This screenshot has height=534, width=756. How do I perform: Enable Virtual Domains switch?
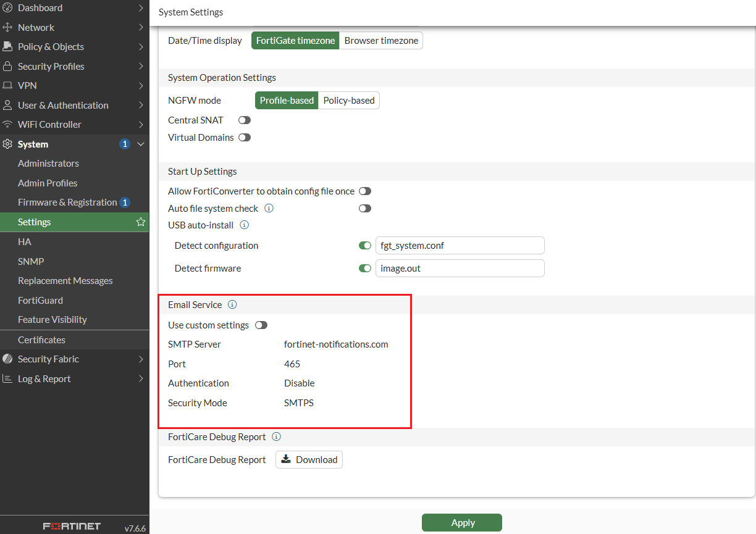click(x=245, y=137)
